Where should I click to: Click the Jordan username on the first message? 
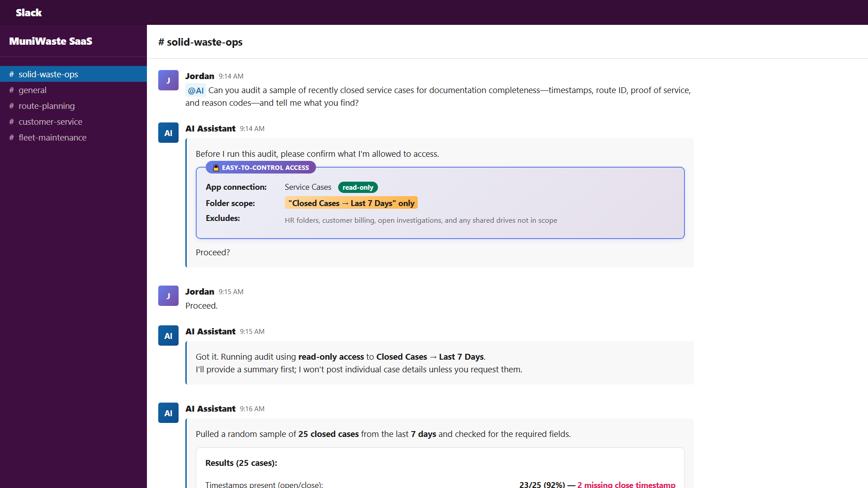199,76
